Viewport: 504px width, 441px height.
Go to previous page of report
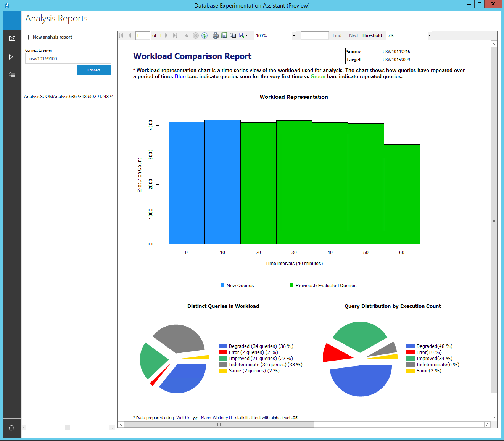[x=130, y=35]
